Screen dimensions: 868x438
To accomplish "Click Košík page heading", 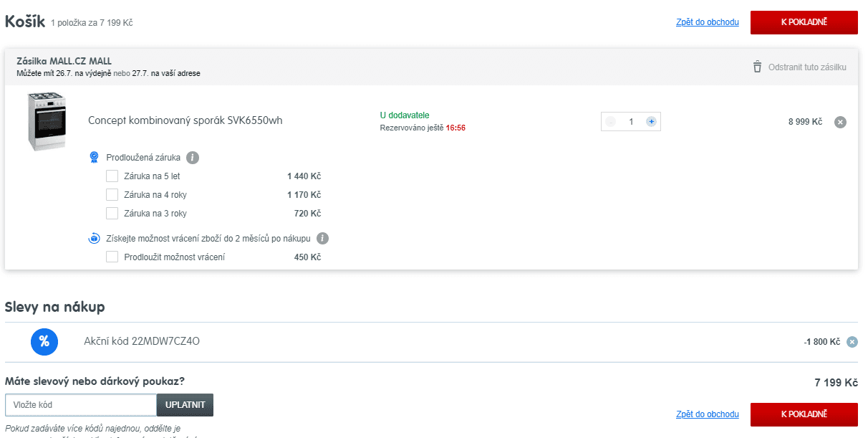I will (24, 22).
